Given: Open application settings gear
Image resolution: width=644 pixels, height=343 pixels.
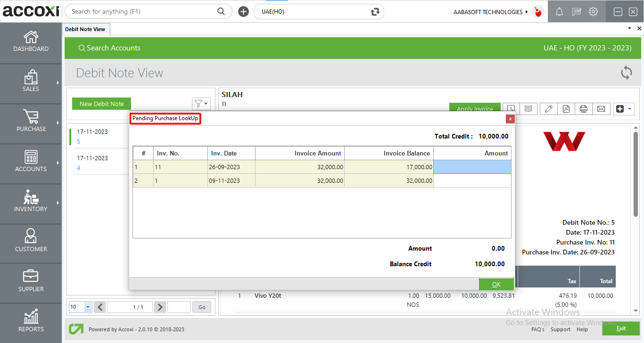Looking at the screenshot, I should 593,11.
